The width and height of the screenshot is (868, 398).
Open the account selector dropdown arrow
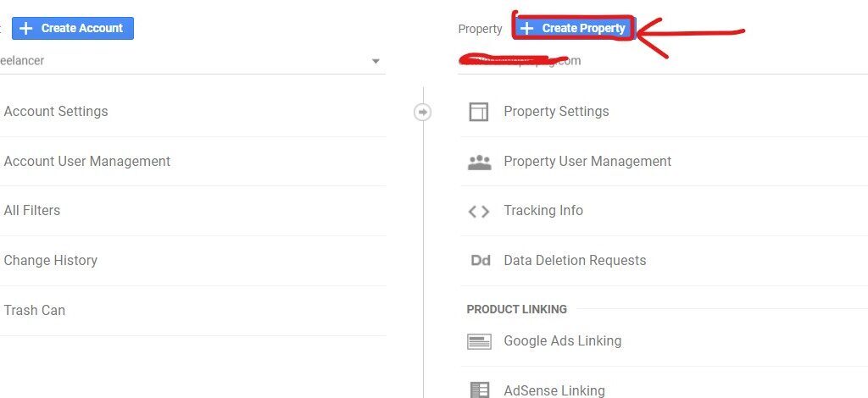pyautogui.click(x=376, y=61)
